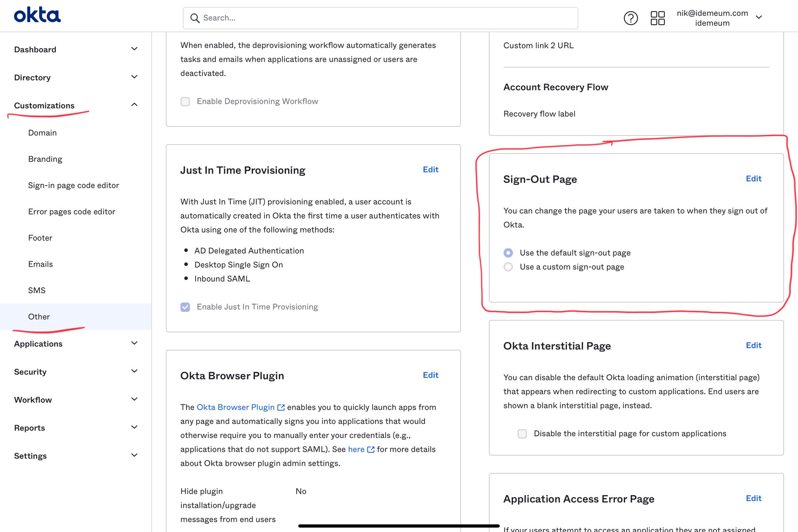Click the Account Recovery Flow heading
The width and height of the screenshot is (798, 532).
click(x=555, y=87)
